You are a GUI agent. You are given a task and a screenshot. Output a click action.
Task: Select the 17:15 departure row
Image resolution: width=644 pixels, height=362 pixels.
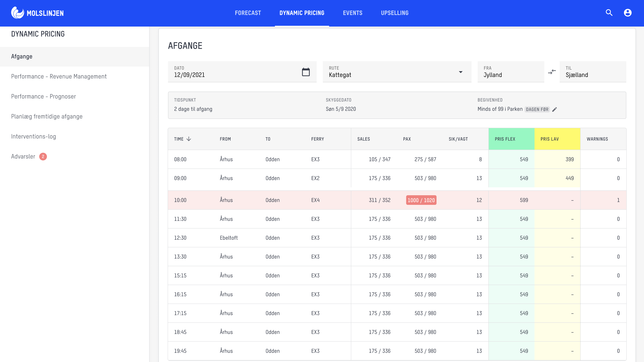pos(397,313)
